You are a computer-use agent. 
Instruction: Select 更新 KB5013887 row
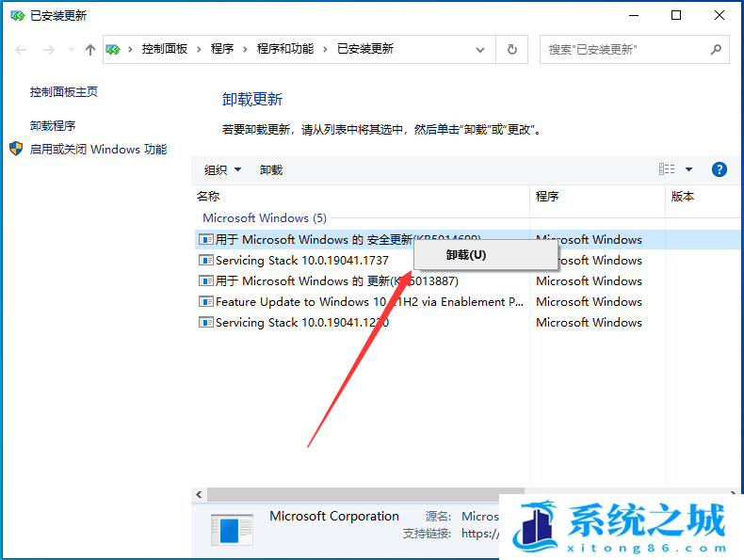pos(469,281)
